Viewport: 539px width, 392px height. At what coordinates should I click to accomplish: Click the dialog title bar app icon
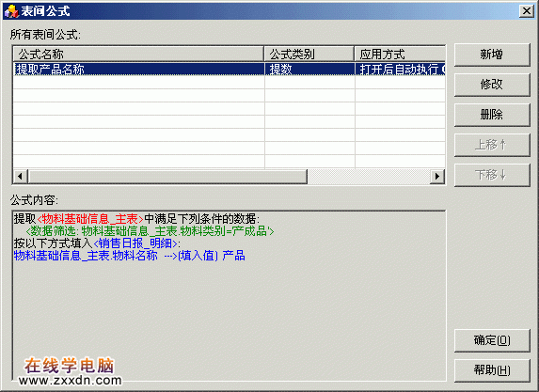(x=11, y=11)
